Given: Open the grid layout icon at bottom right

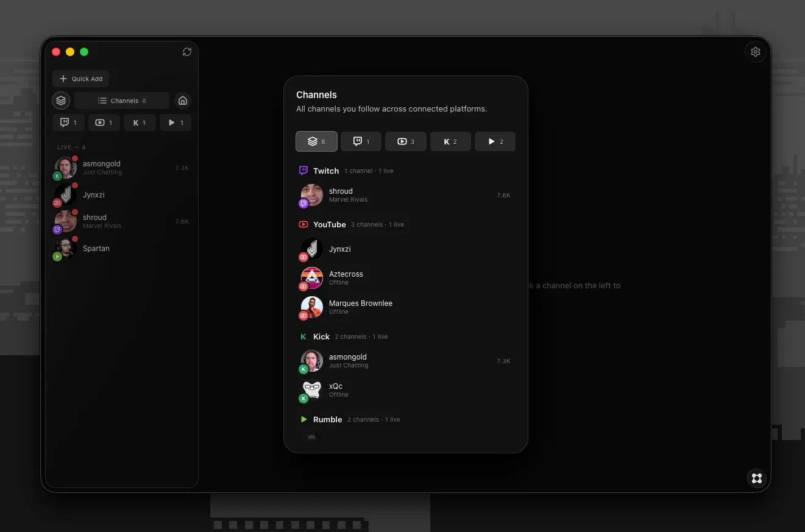Looking at the screenshot, I should (757, 478).
